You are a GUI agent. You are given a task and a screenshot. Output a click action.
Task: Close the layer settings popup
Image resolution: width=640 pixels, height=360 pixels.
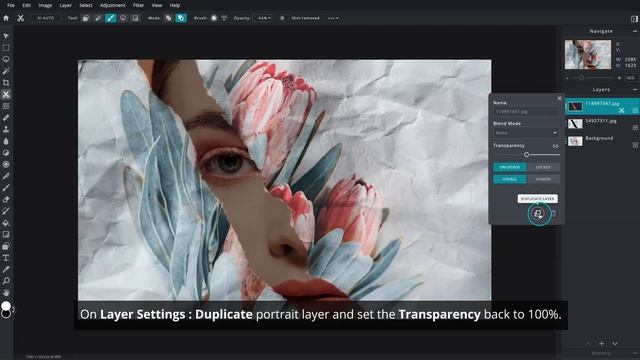click(560, 98)
